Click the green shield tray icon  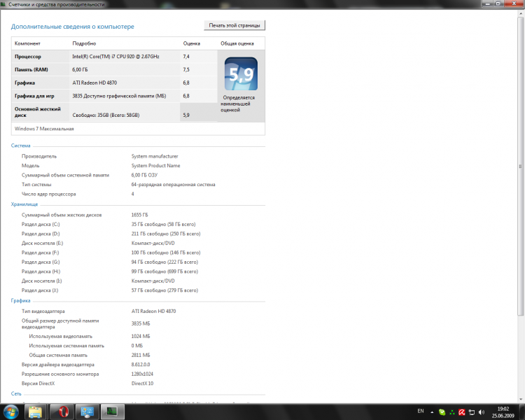coord(442,412)
